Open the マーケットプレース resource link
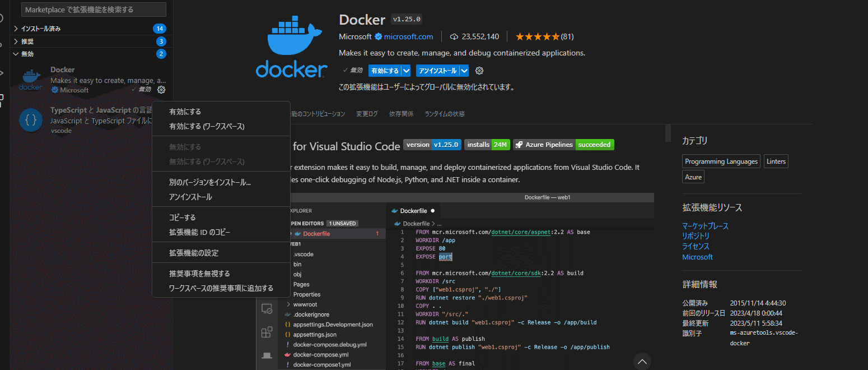This screenshot has height=370, width=868. point(705,226)
